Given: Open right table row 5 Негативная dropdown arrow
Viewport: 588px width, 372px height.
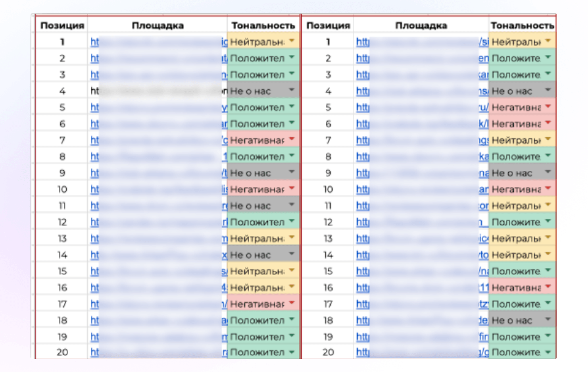Looking at the screenshot, I should [548, 106].
